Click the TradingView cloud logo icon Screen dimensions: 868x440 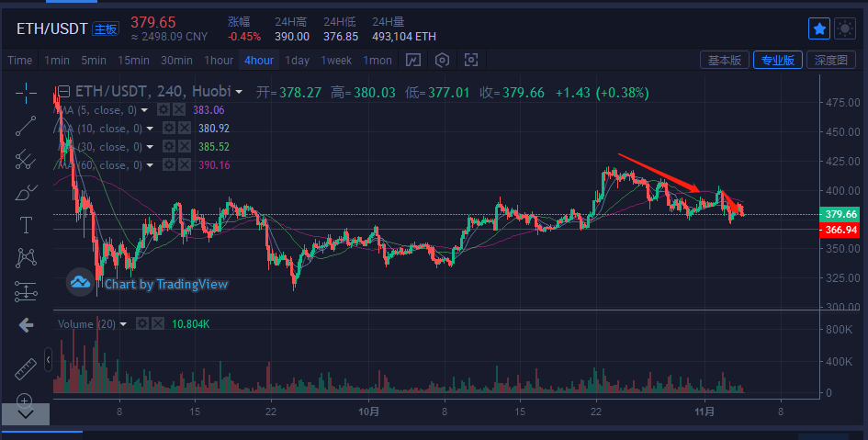click(80, 282)
